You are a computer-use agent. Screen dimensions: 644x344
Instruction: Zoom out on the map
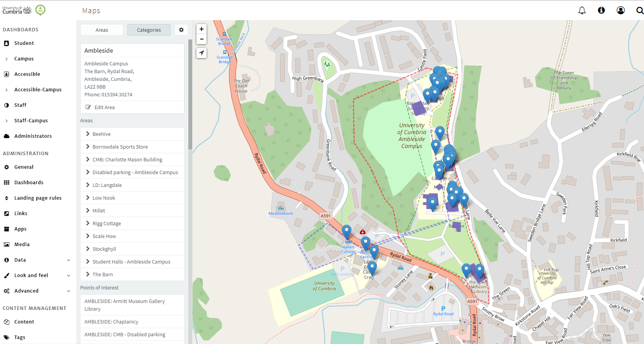(201, 39)
